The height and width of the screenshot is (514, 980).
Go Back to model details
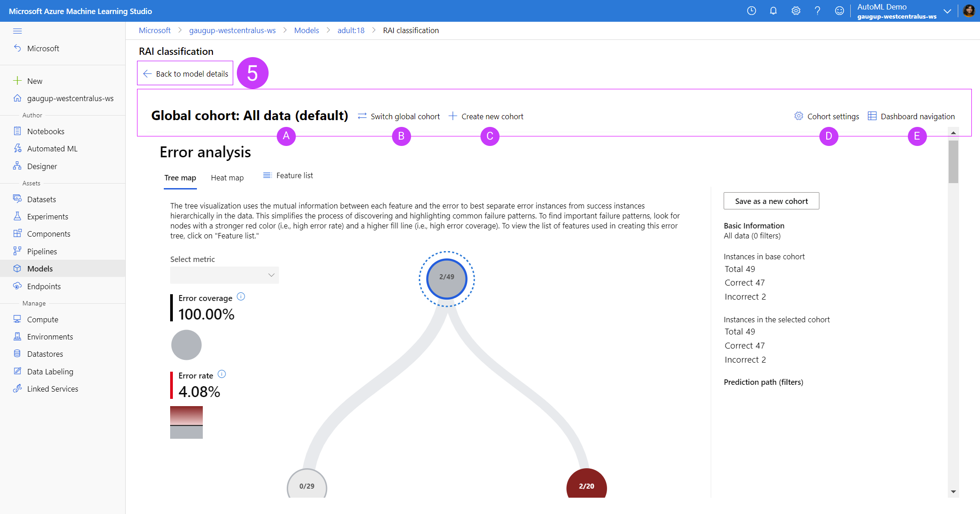(x=185, y=73)
